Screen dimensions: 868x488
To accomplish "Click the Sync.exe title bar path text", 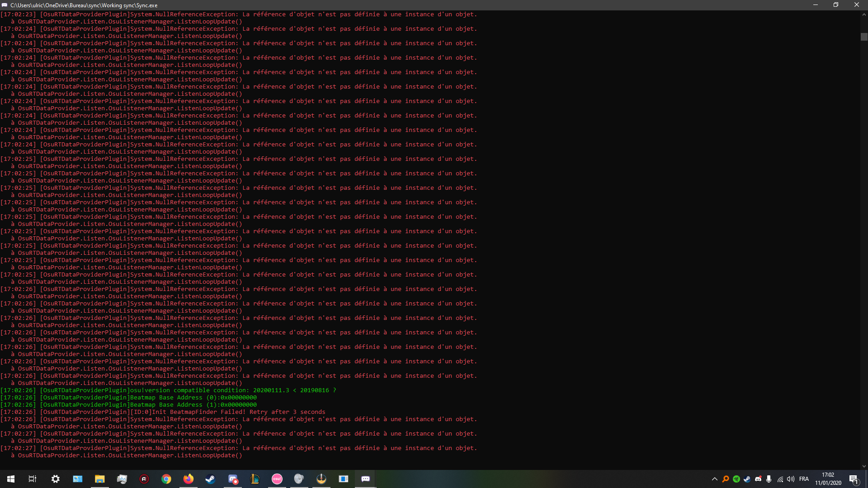I will (84, 5).
